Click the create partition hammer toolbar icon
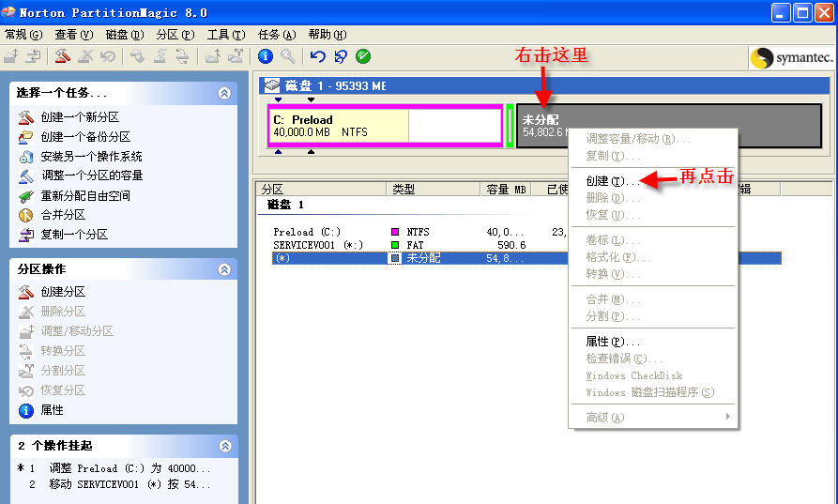Screen dimensions: 838x504 [x=63, y=55]
